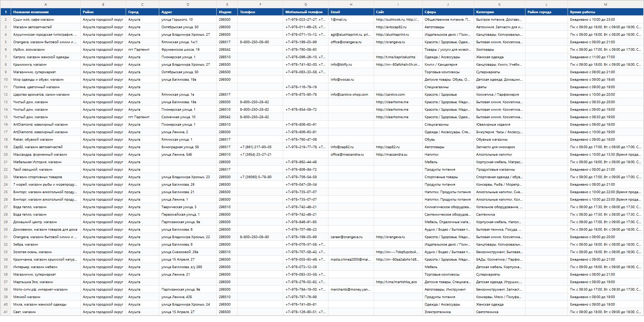Click the 'Телефон' header cell
The height and width of the screenshot is (322, 644).
click(260, 12)
